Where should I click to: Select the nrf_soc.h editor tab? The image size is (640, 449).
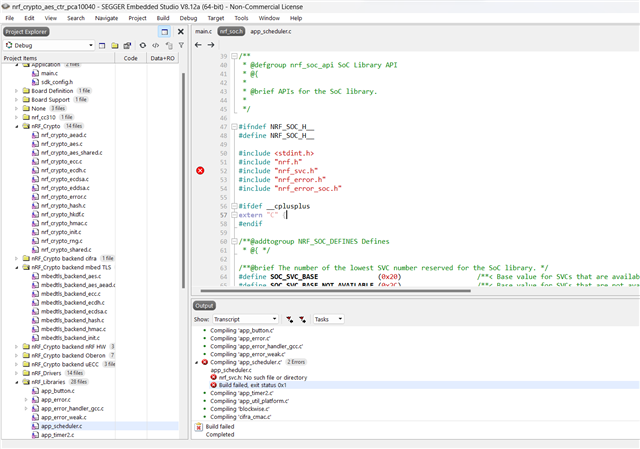point(231,31)
